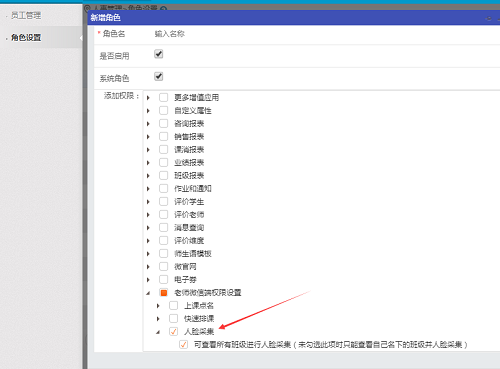Expand the 更多增值应用 tree node
Screen dimensions: 500x369
tap(148, 98)
